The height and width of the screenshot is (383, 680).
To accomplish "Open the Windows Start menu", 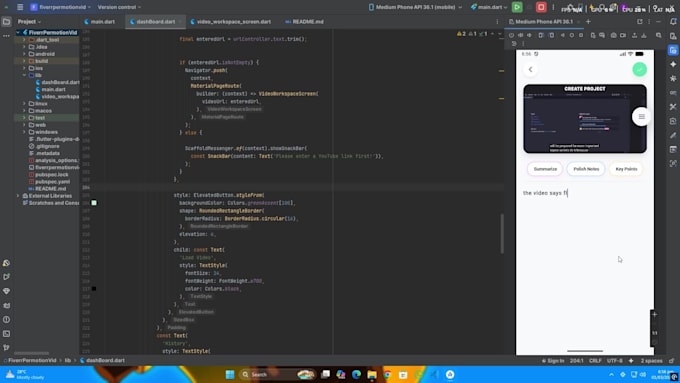I will [x=230, y=374].
